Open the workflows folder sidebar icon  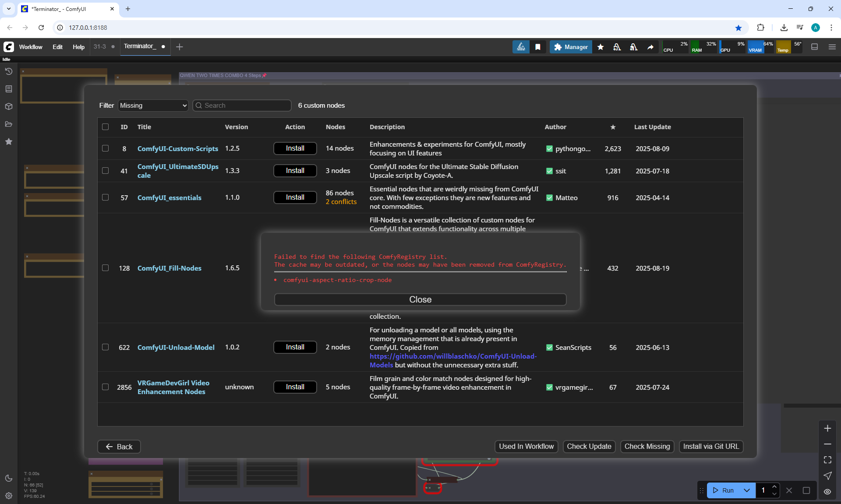tap(8, 124)
